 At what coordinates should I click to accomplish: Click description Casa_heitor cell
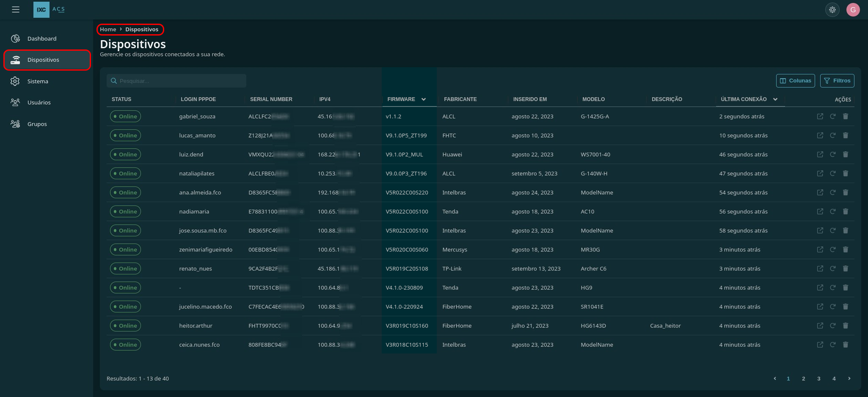coord(665,326)
